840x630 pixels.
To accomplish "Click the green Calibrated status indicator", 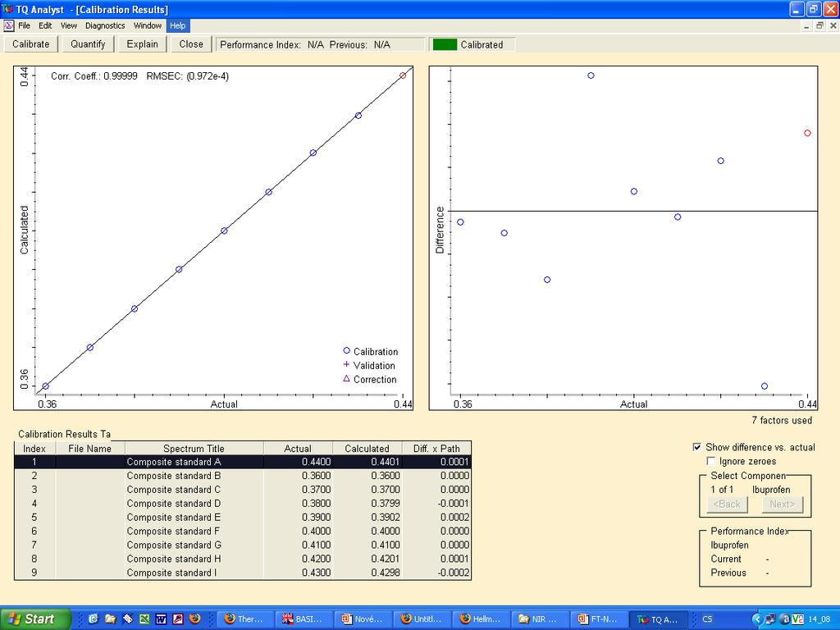I will click(x=445, y=44).
